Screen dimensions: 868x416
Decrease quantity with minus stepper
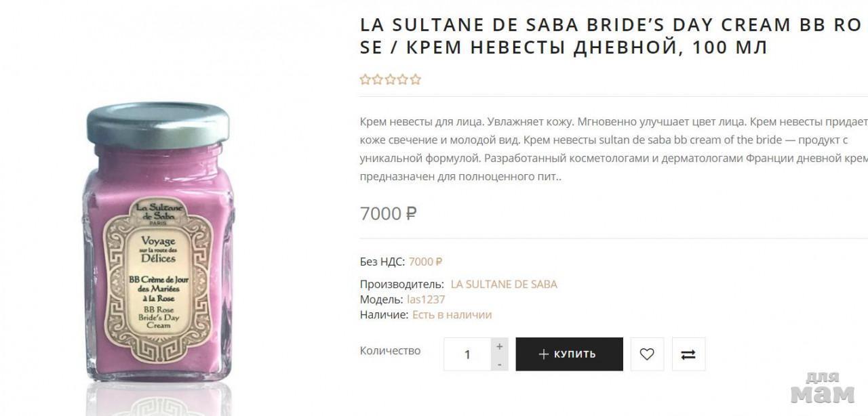click(499, 364)
